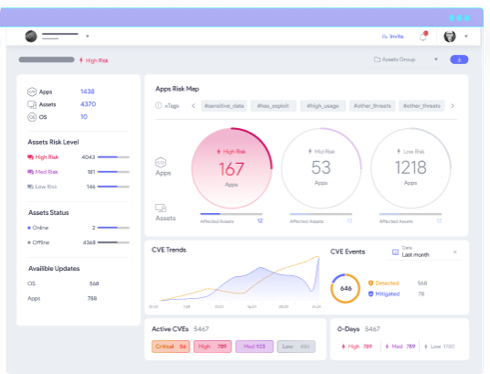Image resolution: width=490 pixels, height=374 pixels.
Task: Filter Active CVEs by Low
Action: coord(296,346)
